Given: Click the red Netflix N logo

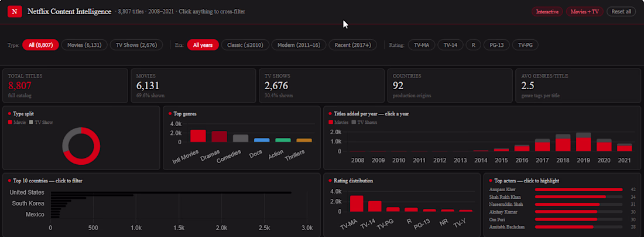Looking at the screenshot, I should tap(15, 12).
